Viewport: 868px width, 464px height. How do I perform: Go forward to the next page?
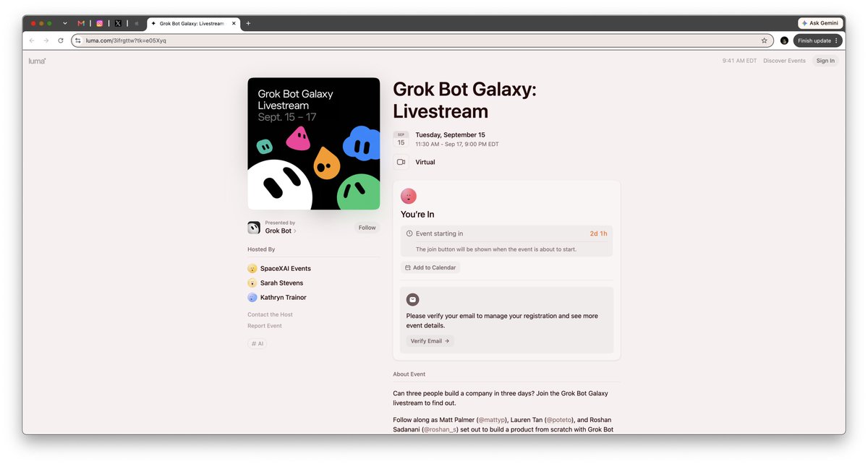click(46, 40)
